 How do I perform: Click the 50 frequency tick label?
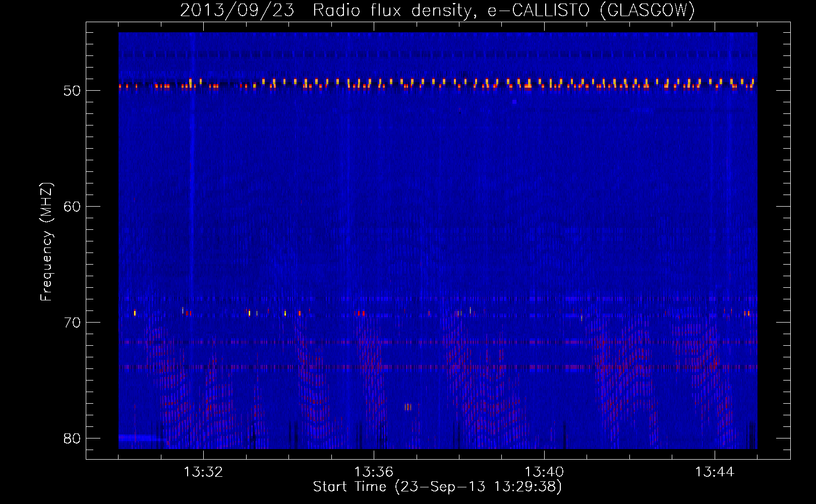72,91
